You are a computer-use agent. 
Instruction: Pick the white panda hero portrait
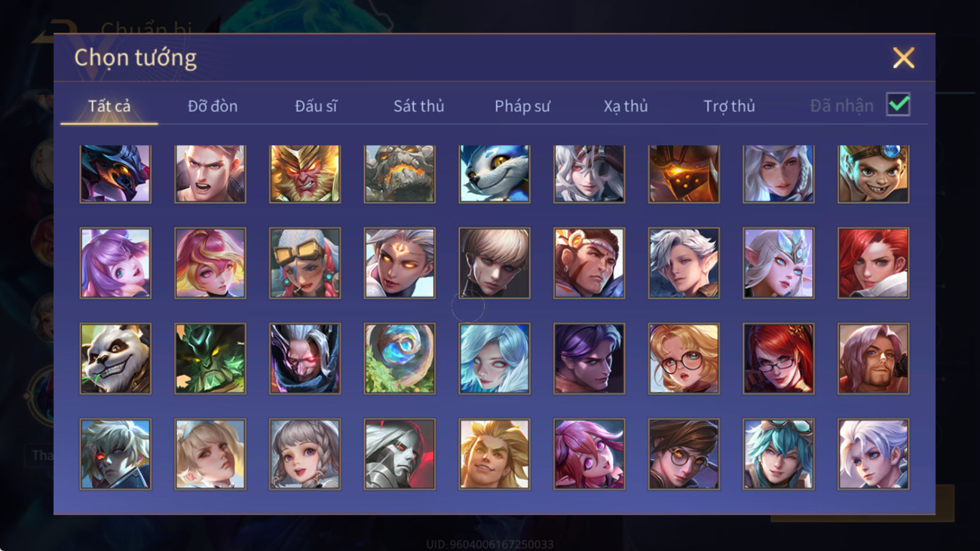pos(115,359)
